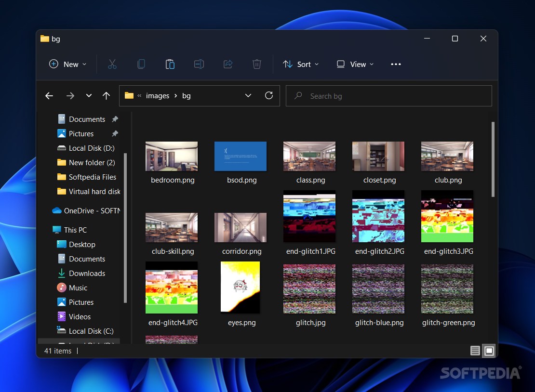
Task: Click the Desktop icon under This PC
Action: pos(61,244)
